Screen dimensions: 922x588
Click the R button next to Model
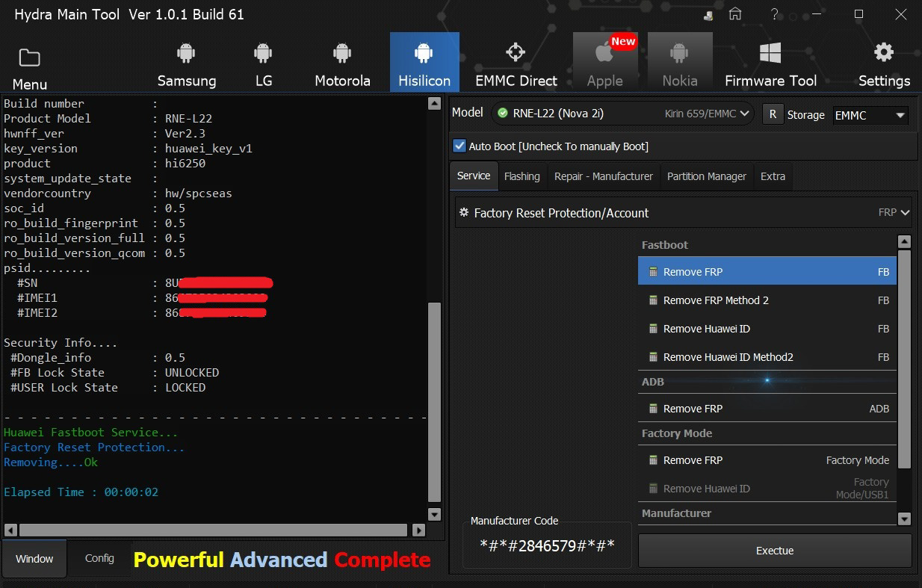773,114
